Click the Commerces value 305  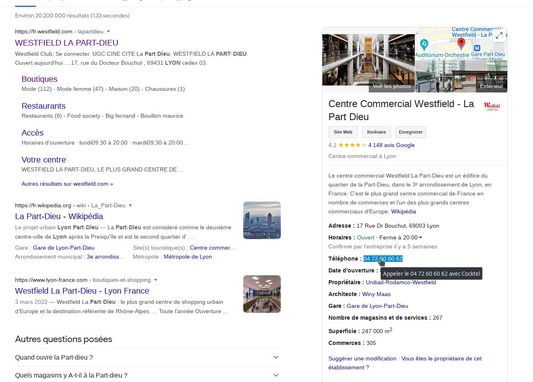371,343
